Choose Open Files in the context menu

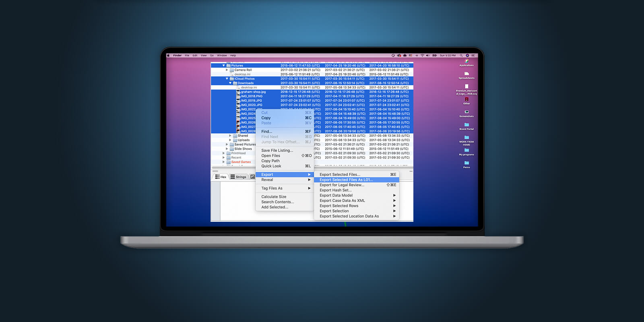tap(285, 156)
